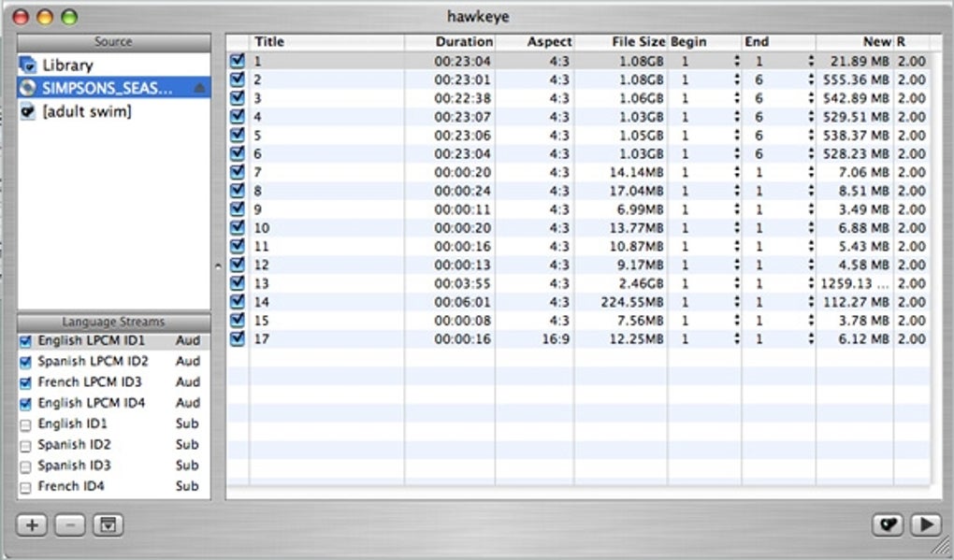Click Begin stepper for title 2
Viewport: 954px width, 560px height.
click(737, 79)
